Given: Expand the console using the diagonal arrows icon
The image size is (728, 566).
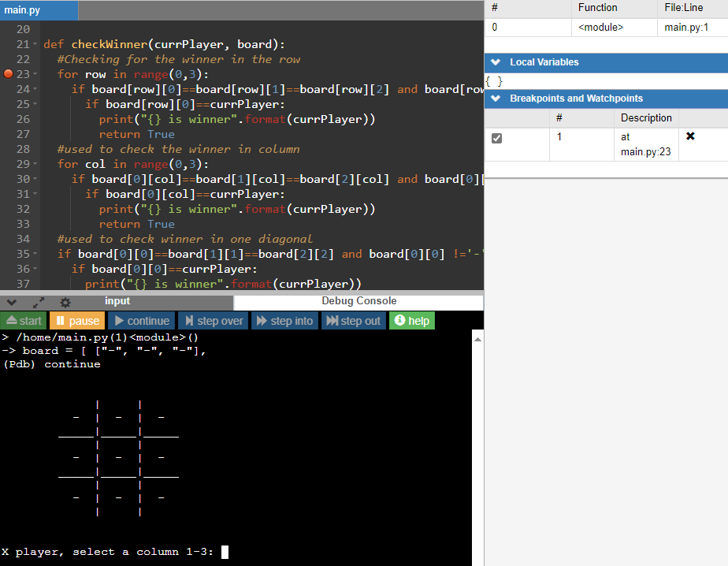Looking at the screenshot, I should coord(38,302).
